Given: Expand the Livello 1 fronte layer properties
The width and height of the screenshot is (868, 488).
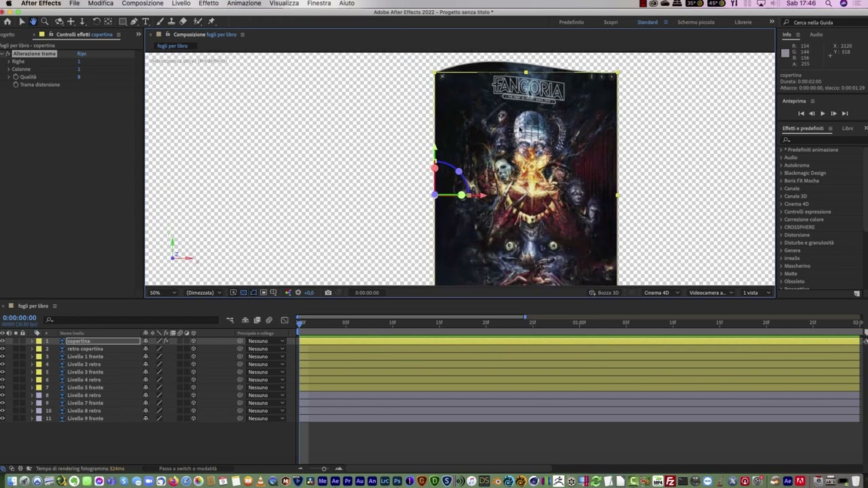Looking at the screenshot, I should (x=31, y=357).
